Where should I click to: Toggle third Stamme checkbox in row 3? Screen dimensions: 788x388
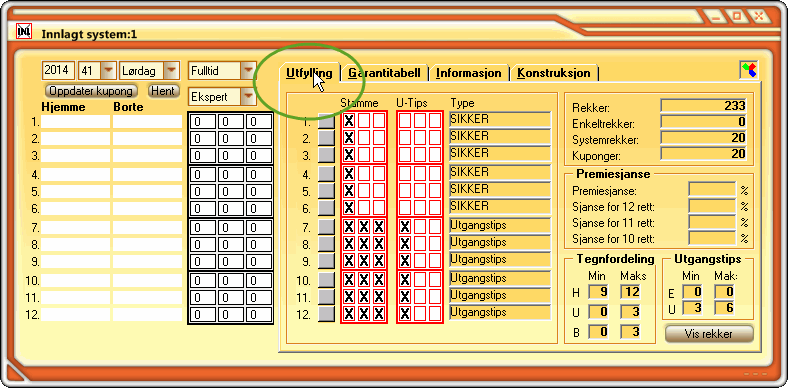379,155
